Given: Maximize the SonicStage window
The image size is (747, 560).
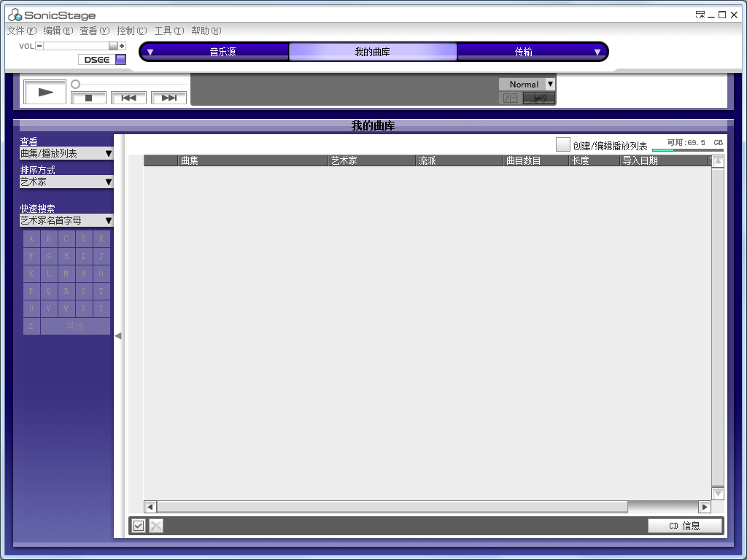Looking at the screenshot, I should coord(722,15).
